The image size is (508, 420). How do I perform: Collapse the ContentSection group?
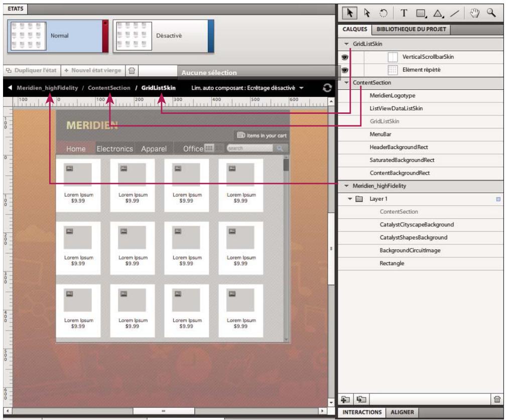346,83
